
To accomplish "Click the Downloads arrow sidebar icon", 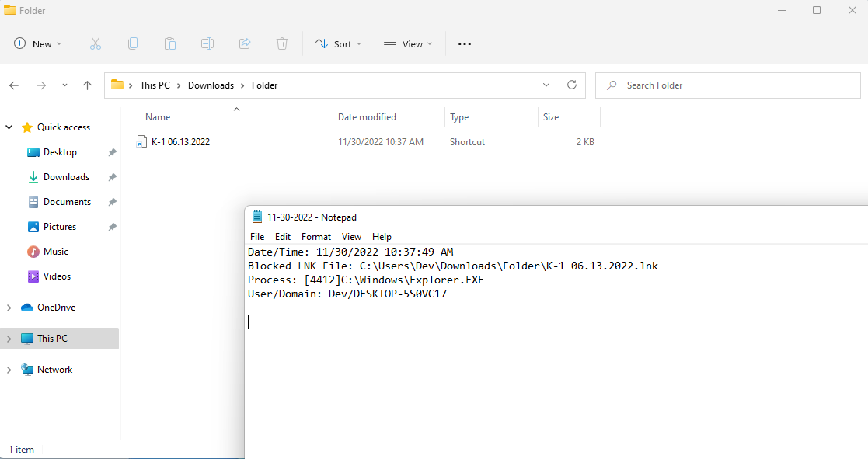I will [x=33, y=177].
